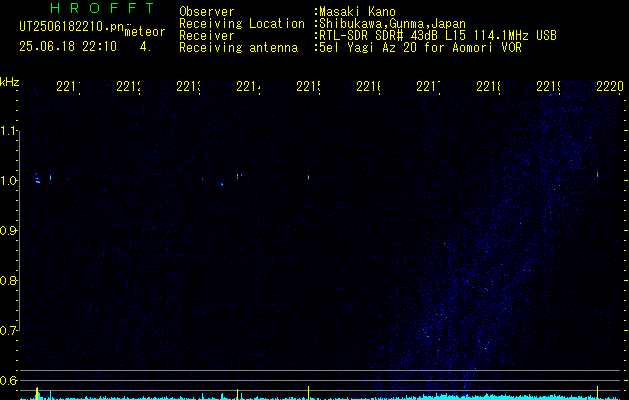Click the yellow spike just after 2215 in the bottom power graph
The width and height of the screenshot is (629, 400).
308,392
